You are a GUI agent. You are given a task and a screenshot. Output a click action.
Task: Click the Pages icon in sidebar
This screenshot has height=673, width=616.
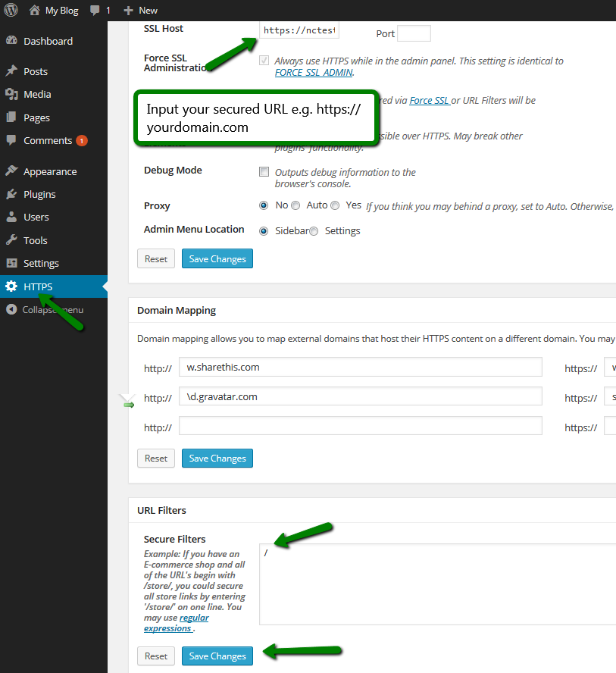click(11, 117)
